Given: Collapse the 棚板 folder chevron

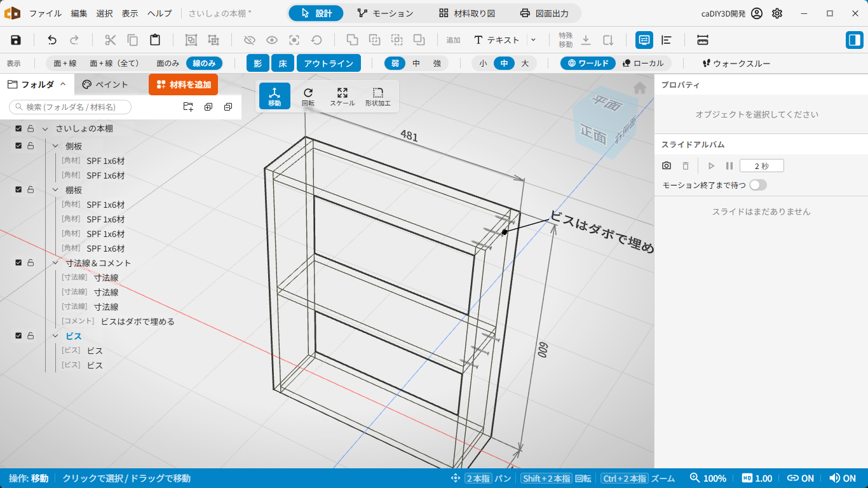Looking at the screenshot, I should coord(55,190).
